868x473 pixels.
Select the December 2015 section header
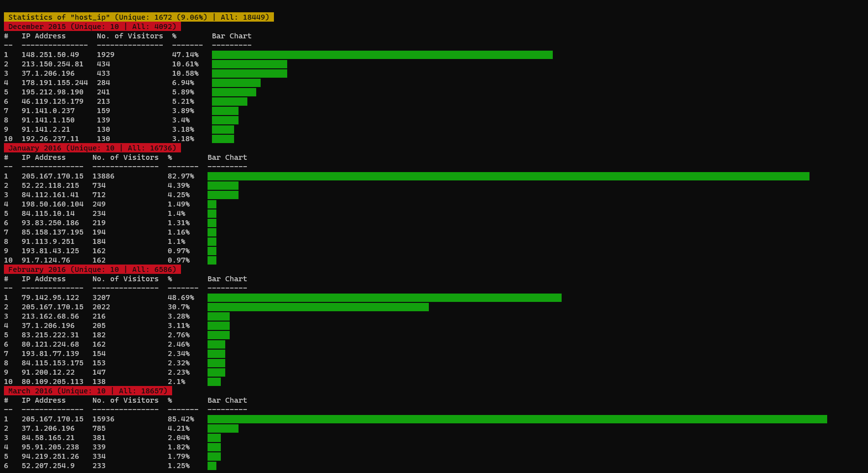coord(92,27)
